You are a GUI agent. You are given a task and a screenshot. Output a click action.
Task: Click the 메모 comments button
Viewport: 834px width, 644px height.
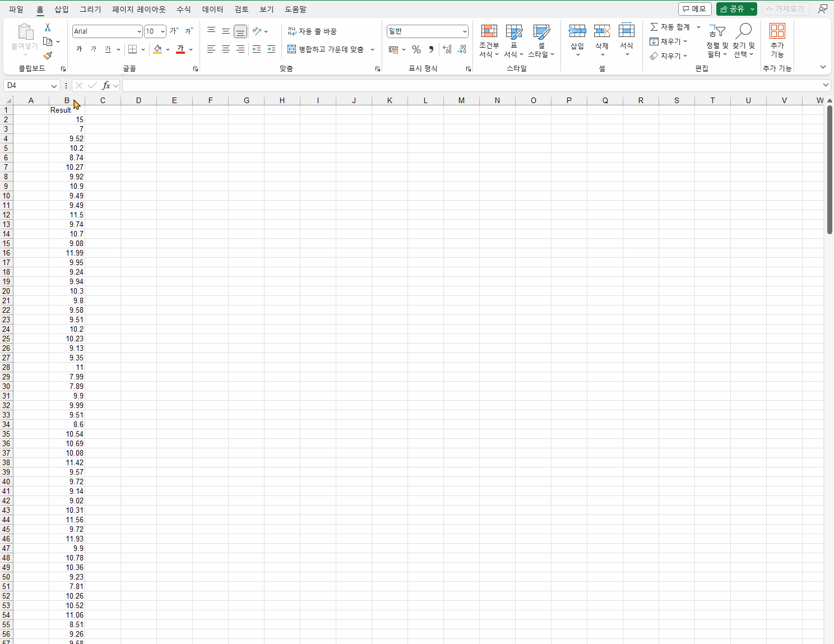click(694, 9)
